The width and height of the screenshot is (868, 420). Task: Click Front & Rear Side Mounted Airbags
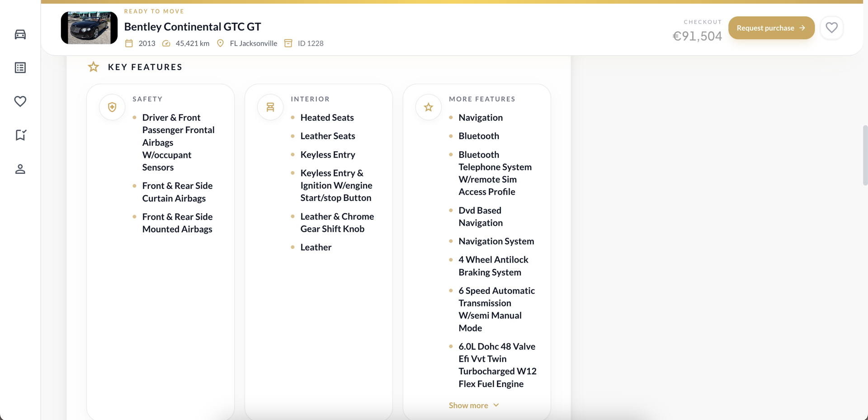tap(177, 223)
